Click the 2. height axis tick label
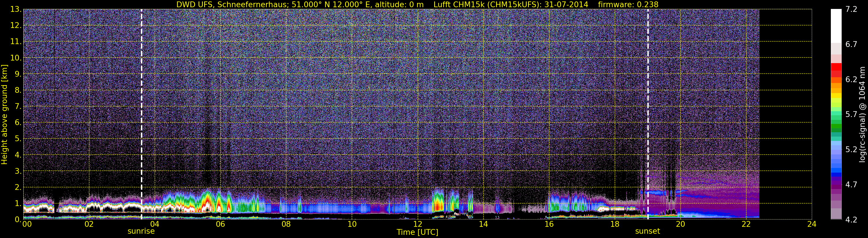This screenshot has width=868, height=238. tap(18, 187)
